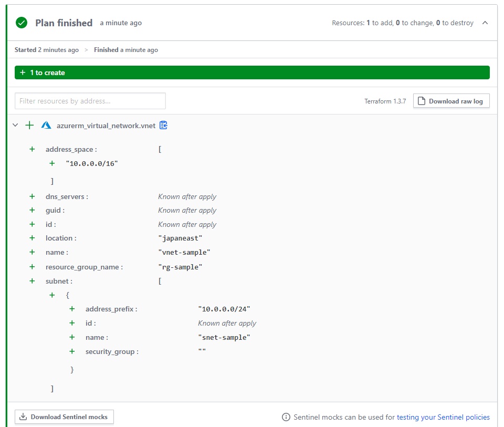Click the "vnet-sample" name value
Screen dimensions: 504x427
184,253
